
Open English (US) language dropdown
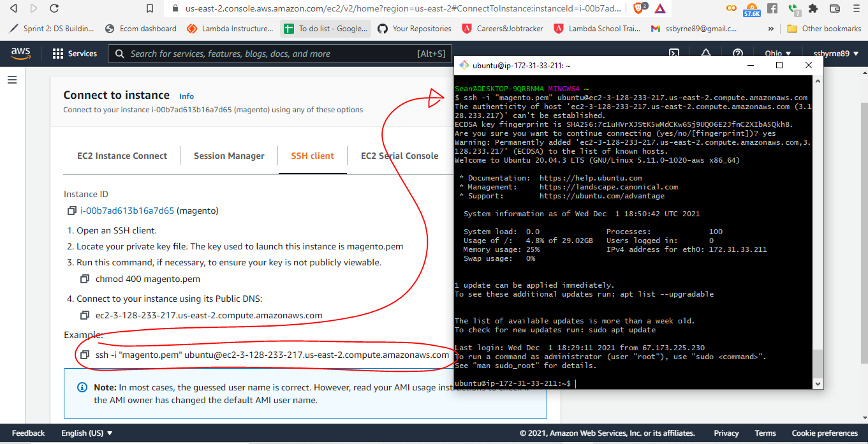point(87,433)
